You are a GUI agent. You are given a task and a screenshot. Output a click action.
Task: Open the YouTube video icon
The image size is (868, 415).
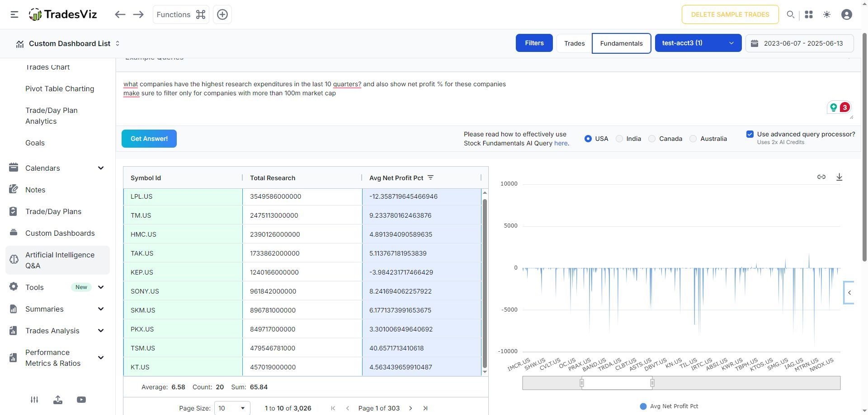pyautogui.click(x=81, y=400)
